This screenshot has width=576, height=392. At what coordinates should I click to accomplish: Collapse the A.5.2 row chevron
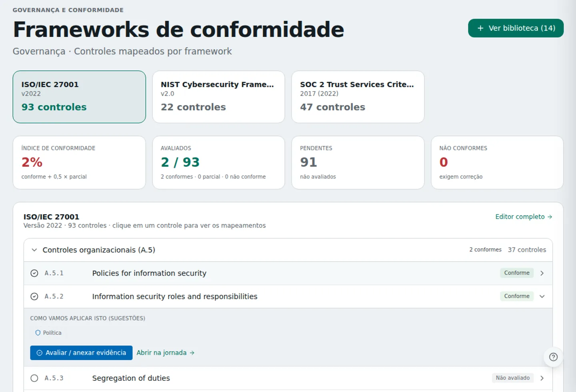tap(542, 296)
